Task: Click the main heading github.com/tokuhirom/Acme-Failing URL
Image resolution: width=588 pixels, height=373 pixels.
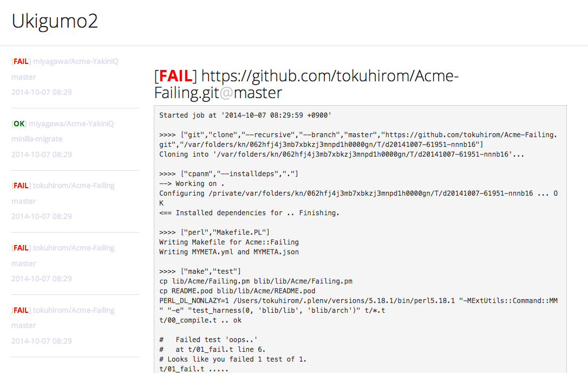Action: point(306,84)
